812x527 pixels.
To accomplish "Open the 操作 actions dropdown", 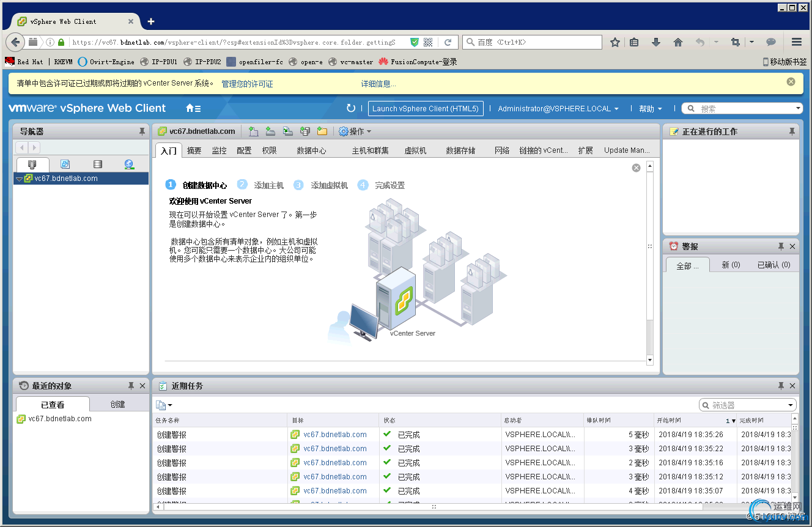I will coord(355,131).
